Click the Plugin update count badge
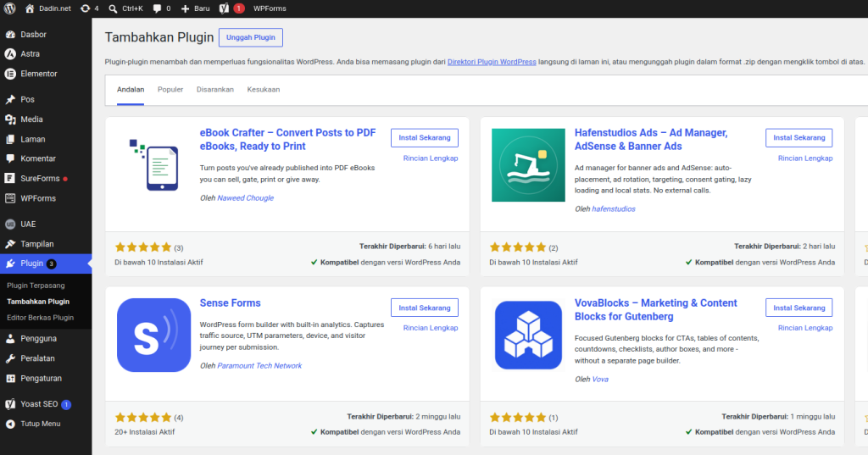Viewport: 868px width, 455px height. pos(51,264)
